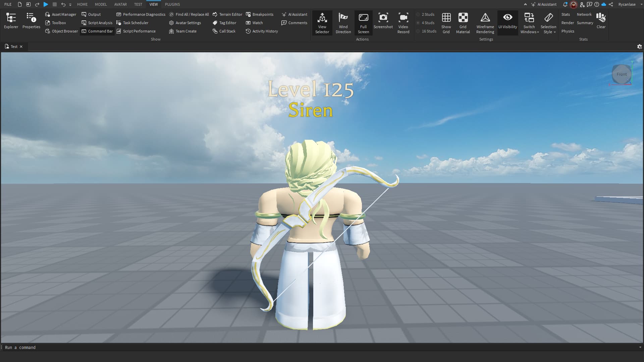This screenshot has width=644, height=362.
Task: Enable Wireframe Rendering
Action: click(x=485, y=23)
